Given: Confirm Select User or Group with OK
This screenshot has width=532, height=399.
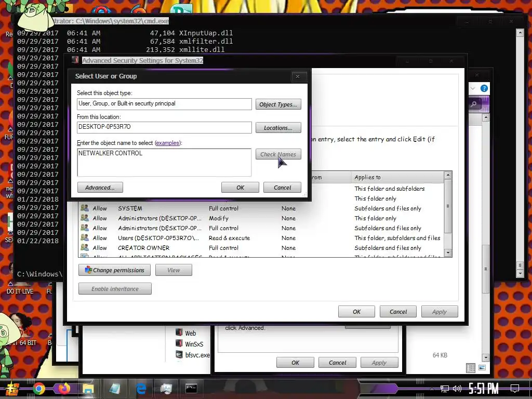Looking at the screenshot, I should [240, 187].
